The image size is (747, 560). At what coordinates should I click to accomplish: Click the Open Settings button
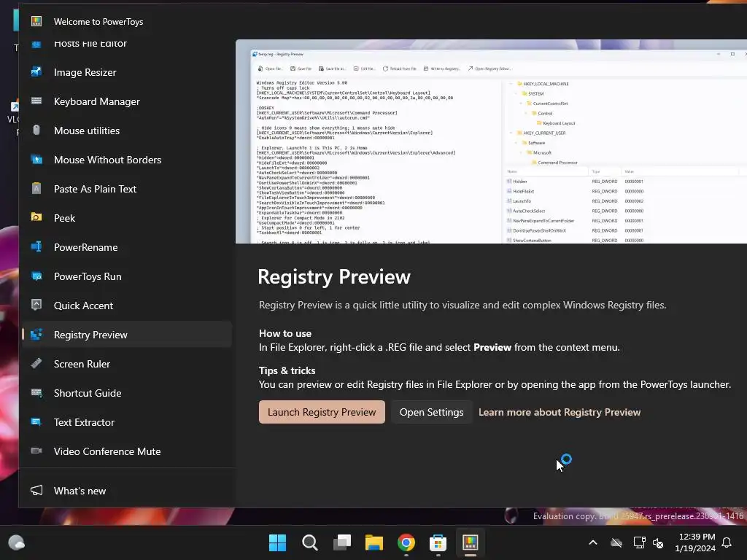(x=431, y=412)
